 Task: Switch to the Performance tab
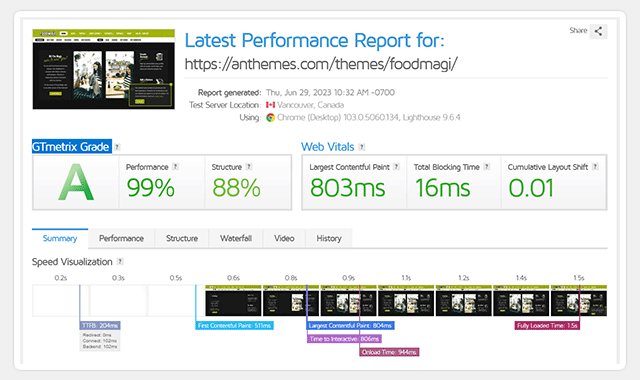[x=121, y=238]
